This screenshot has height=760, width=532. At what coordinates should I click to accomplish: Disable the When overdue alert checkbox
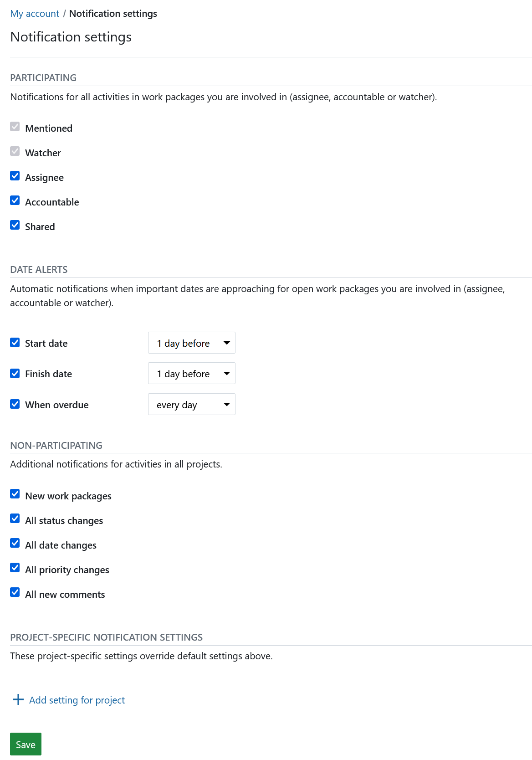click(15, 404)
